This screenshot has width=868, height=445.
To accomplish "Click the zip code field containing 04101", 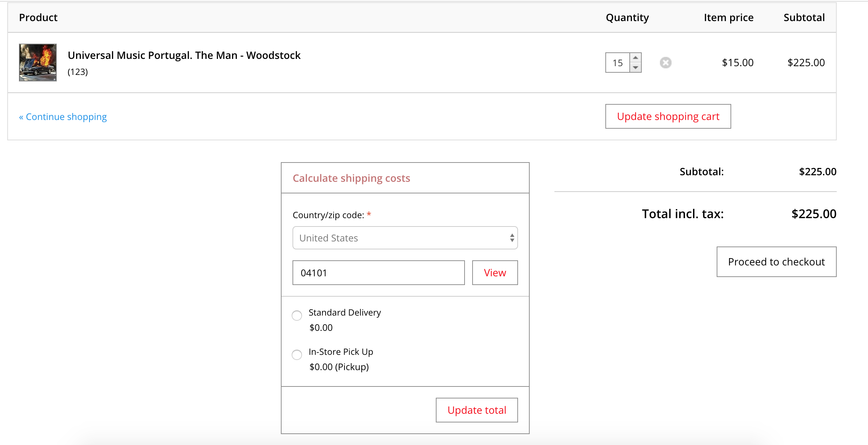I will (378, 273).
